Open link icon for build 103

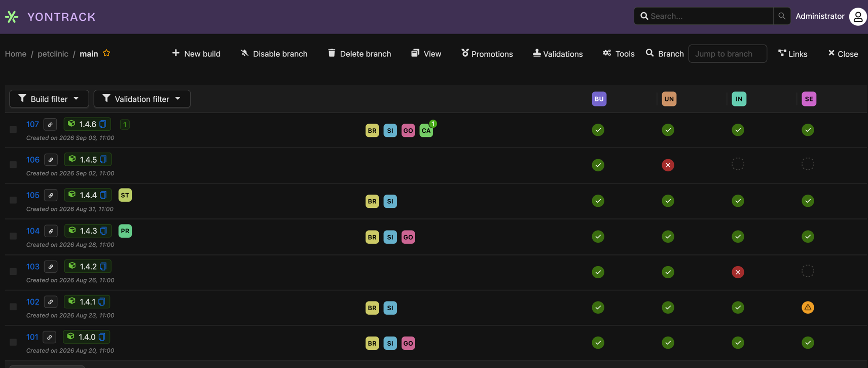[51, 267]
